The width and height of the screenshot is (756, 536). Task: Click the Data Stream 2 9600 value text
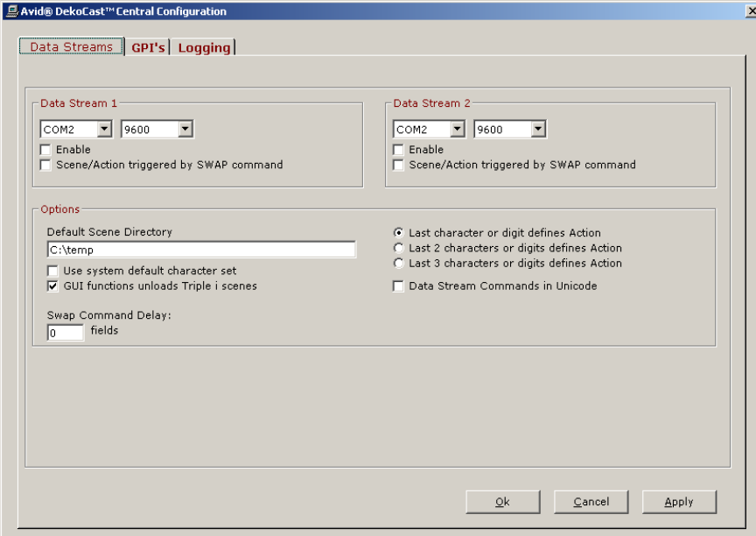pyautogui.click(x=490, y=130)
